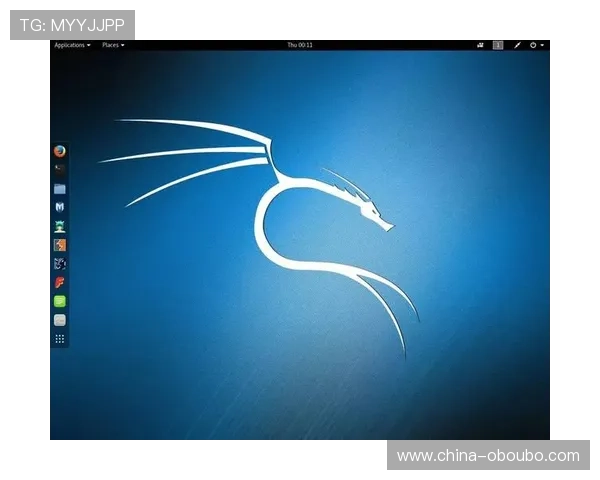
Task: Open Maltego from the dock
Action: tap(60, 264)
